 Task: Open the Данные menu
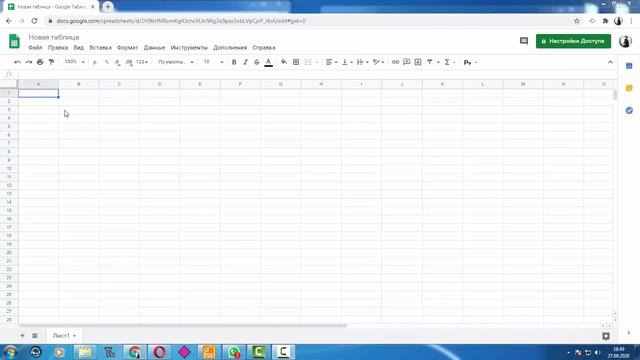154,48
